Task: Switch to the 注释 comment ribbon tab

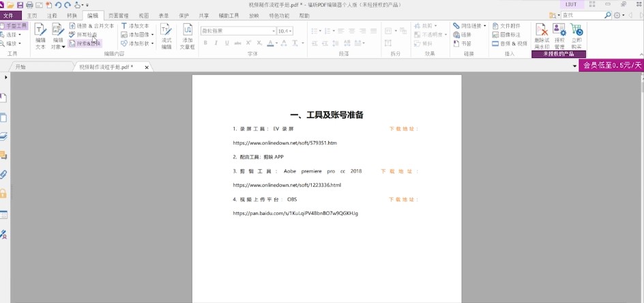Action: pos(52,16)
